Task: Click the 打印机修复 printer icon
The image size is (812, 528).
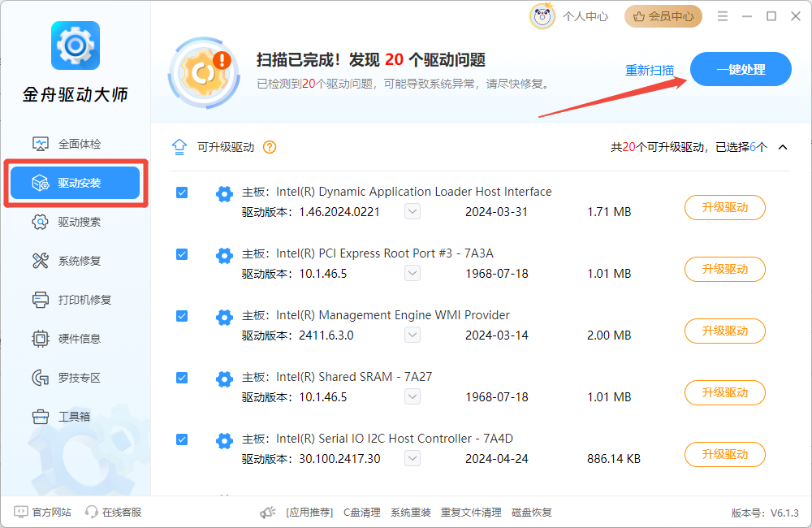Action: [41, 300]
